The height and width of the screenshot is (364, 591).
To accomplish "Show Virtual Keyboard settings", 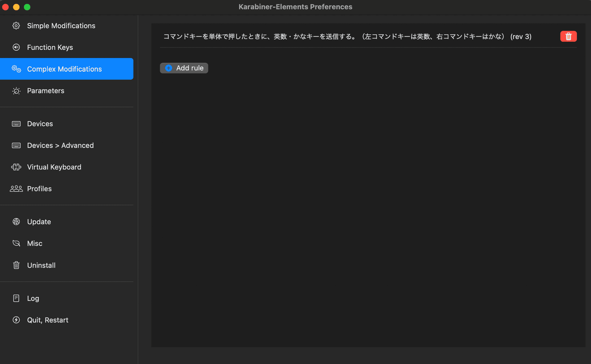I will pyautogui.click(x=54, y=167).
